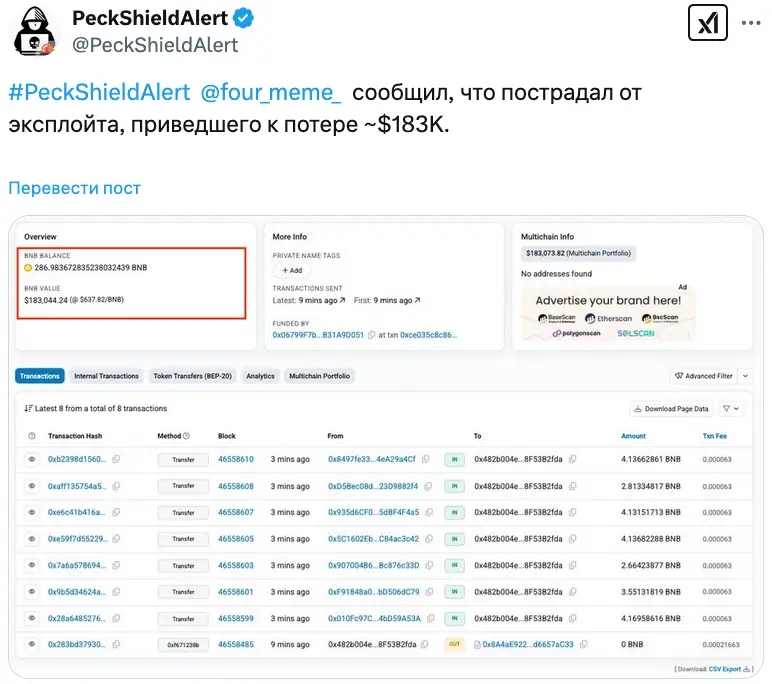Expand the chevron beside Advanced Filter
The image size is (772, 684).
[x=746, y=376]
